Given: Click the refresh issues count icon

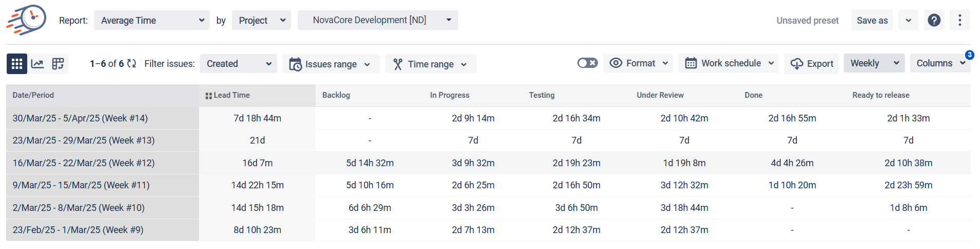Looking at the screenshot, I should point(132,64).
